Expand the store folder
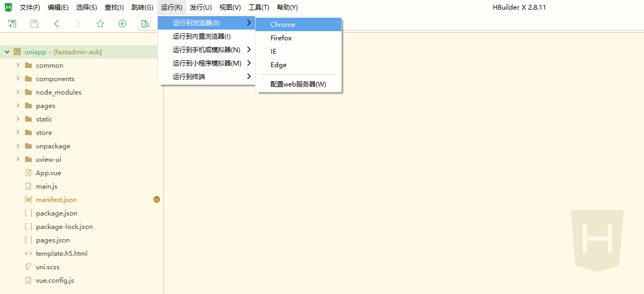Viewport: 644px width, 294px height. (18, 133)
